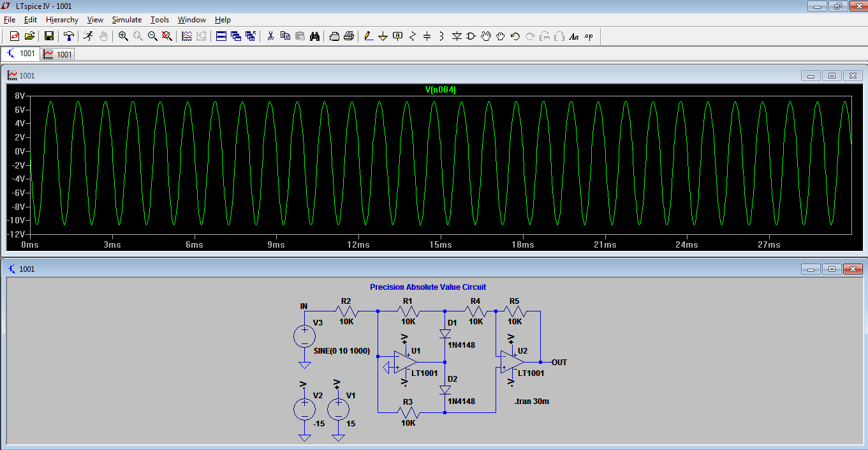Image resolution: width=868 pixels, height=450 pixels.
Task: Open the Hierarchy menu
Action: pos(62,20)
